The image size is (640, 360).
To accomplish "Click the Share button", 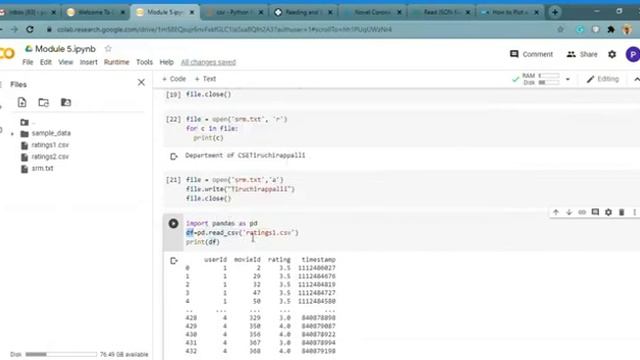I will [582, 54].
